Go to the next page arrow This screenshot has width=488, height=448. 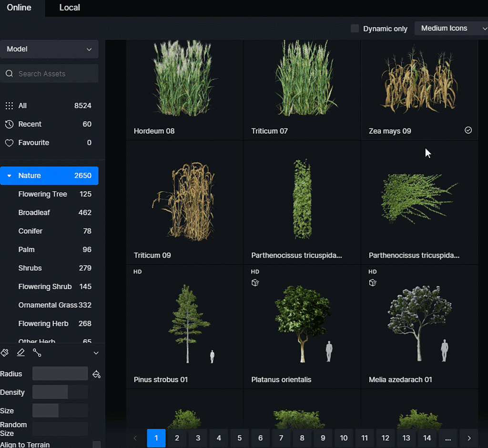(469, 438)
